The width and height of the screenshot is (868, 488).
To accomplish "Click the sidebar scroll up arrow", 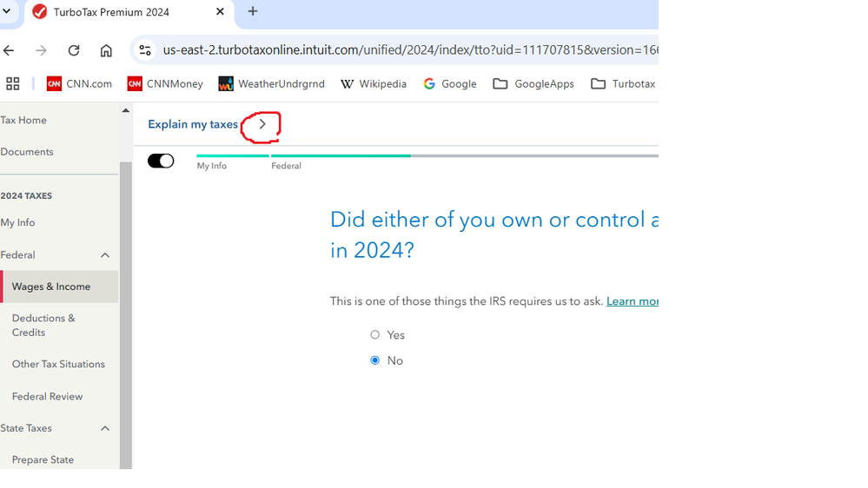I will (126, 110).
